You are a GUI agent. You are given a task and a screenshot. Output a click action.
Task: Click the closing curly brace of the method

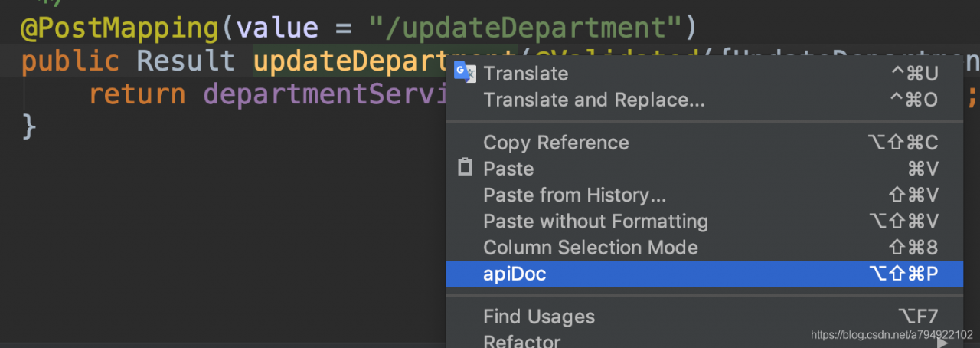click(28, 126)
